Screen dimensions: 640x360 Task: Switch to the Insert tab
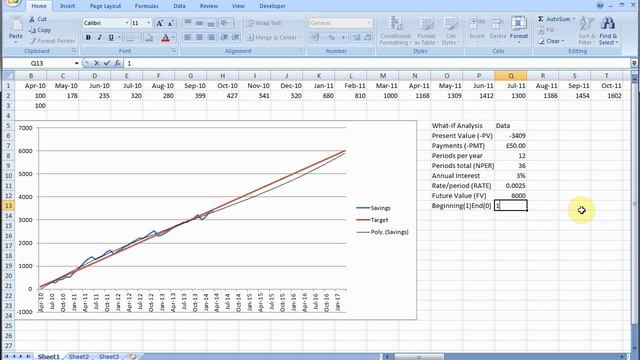[67, 6]
